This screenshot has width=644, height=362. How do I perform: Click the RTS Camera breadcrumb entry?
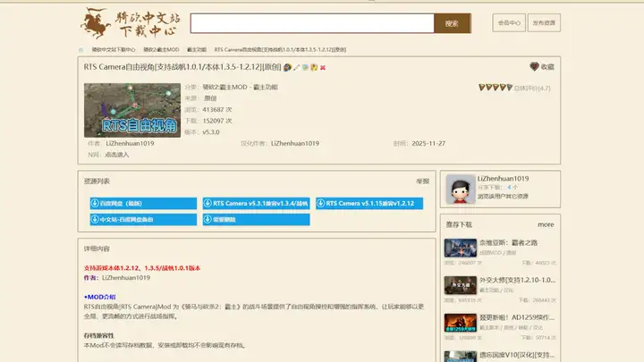tap(280, 50)
